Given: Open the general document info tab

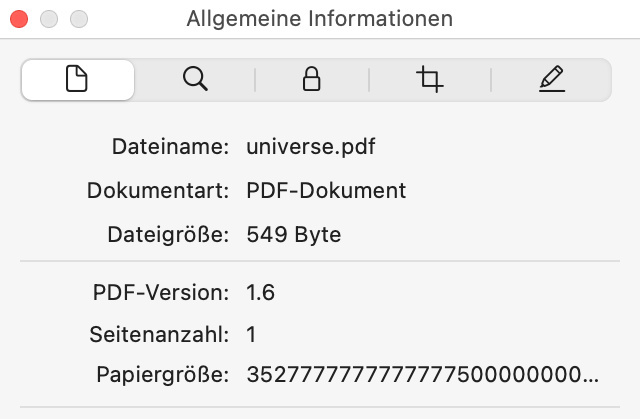Looking at the screenshot, I should pos(77,80).
